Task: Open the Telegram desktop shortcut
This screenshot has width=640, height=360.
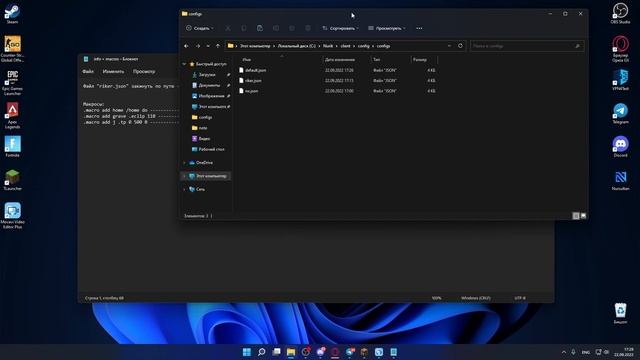Action: tap(620, 113)
